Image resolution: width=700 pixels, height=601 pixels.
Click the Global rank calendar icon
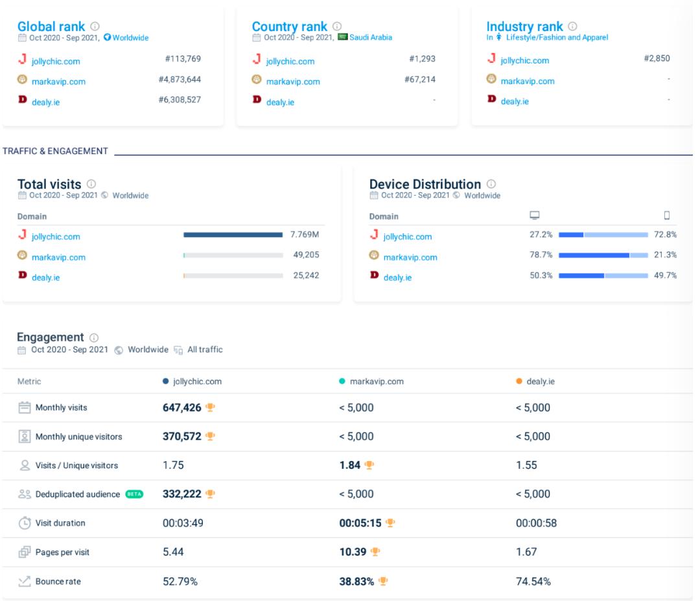pos(22,38)
